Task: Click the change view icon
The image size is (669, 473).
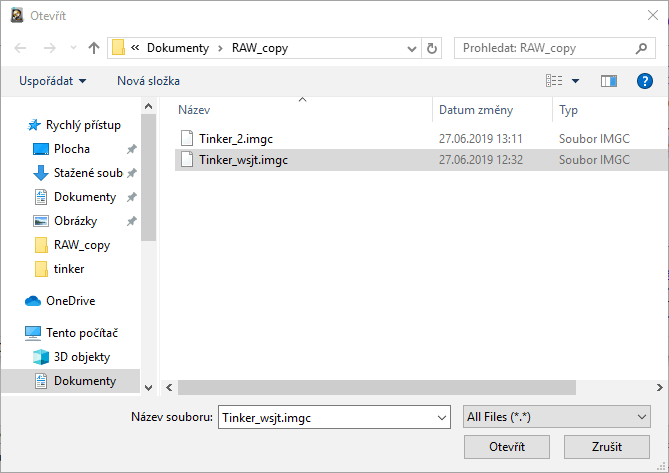Action: coord(554,80)
